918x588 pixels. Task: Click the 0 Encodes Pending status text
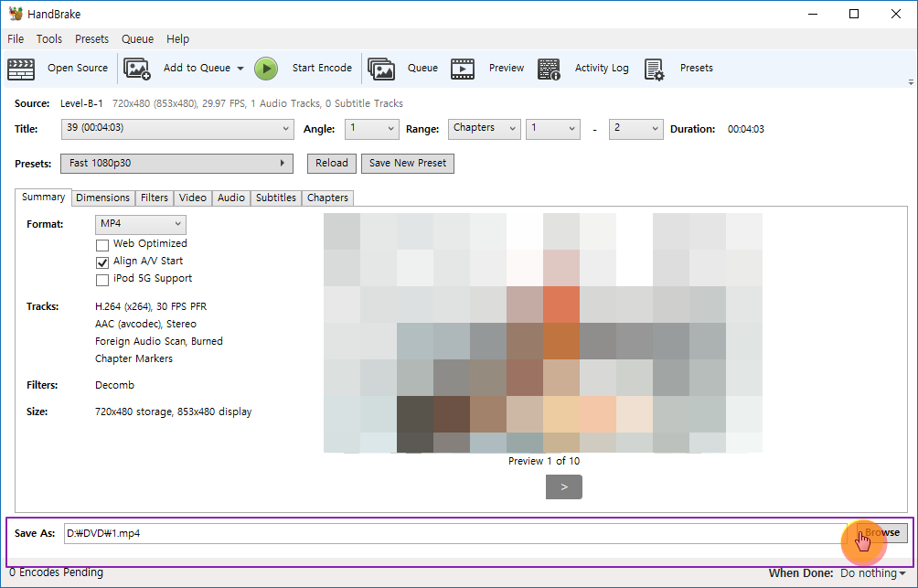point(56,572)
